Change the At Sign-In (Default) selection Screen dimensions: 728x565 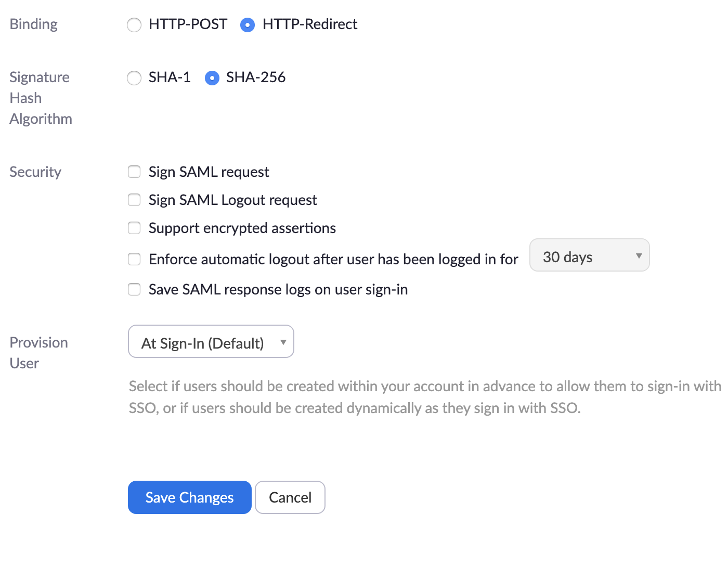(211, 341)
